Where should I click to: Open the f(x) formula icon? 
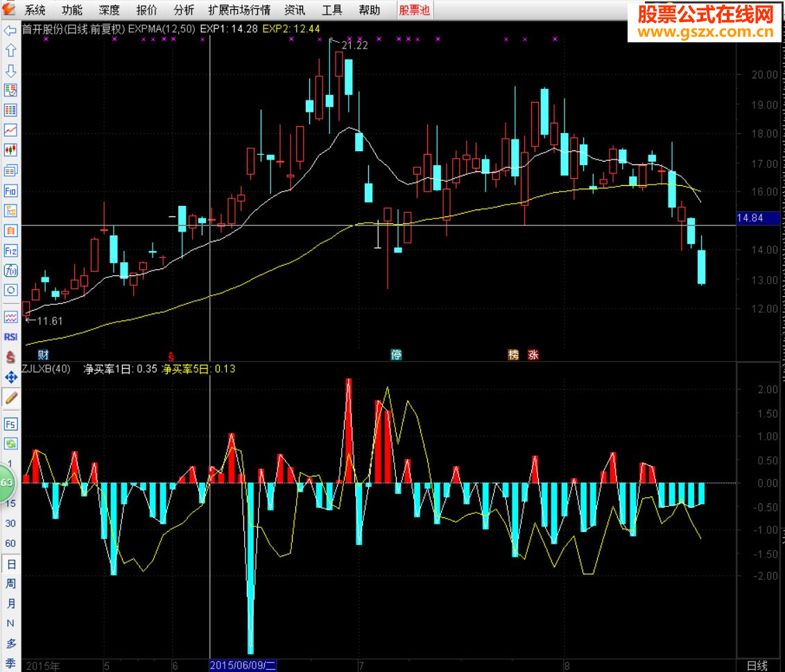point(10,270)
